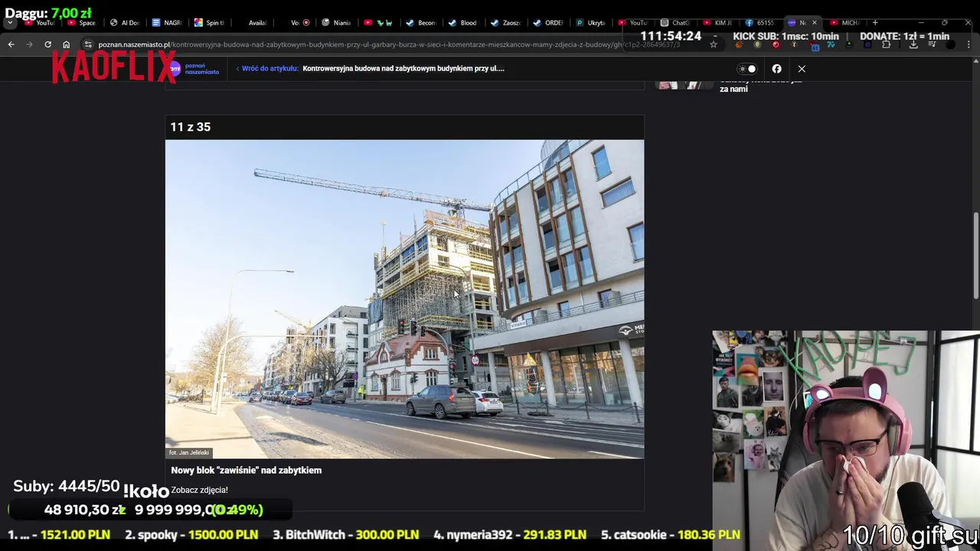Viewport: 980px width, 551px height.
Task: Open the extensions puzzle icon
Action: (886, 44)
